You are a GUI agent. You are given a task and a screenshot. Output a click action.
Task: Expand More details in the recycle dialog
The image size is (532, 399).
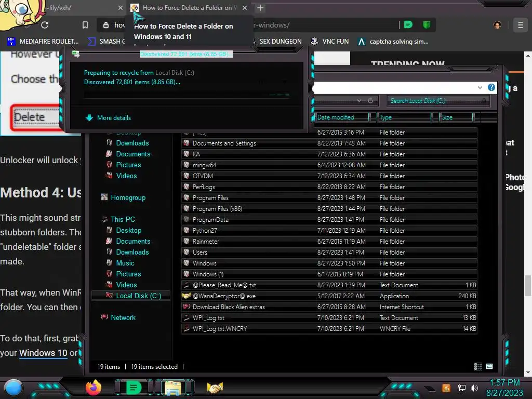tap(108, 118)
